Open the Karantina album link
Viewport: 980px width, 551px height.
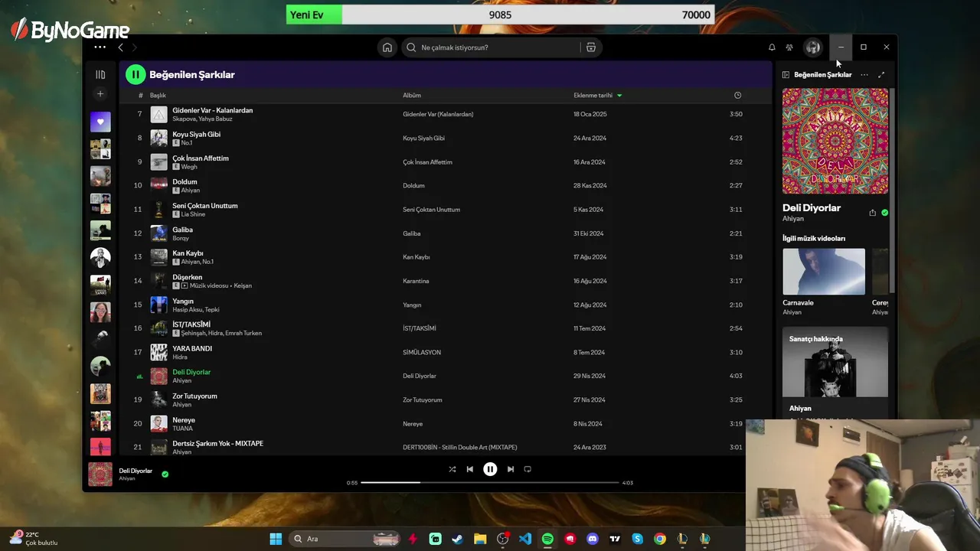coord(416,281)
